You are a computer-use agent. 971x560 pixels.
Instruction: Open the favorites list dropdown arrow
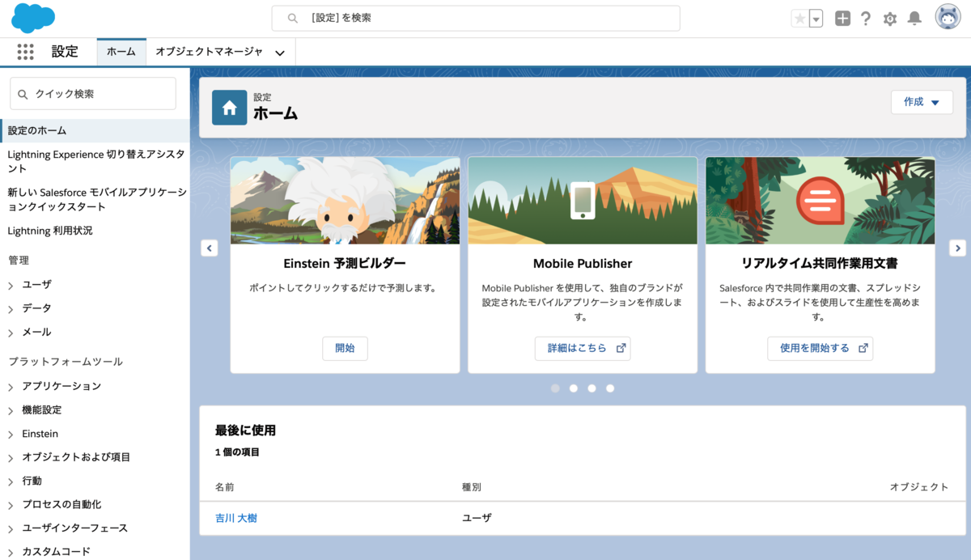(816, 19)
